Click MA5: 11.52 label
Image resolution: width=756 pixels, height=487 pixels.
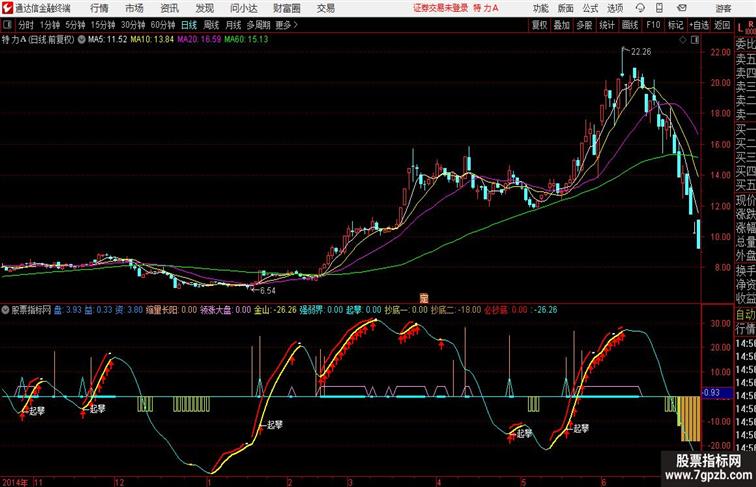pos(108,40)
